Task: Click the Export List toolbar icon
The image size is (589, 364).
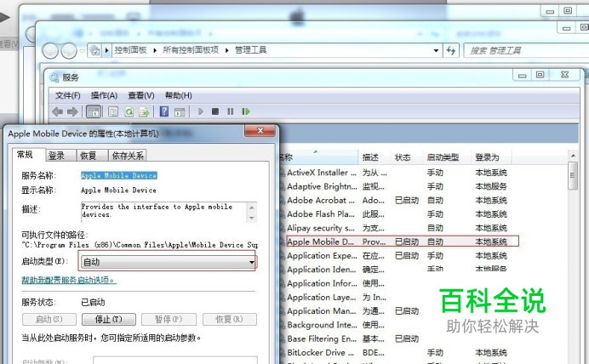Action: [144, 111]
